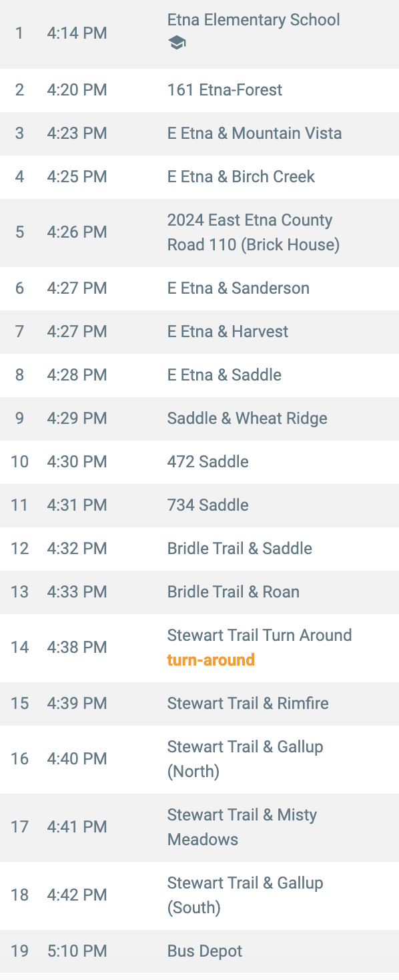Click the 472 Saddle stop row
Image resolution: width=399 pixels, height=980 pixels.
point(199,462)
